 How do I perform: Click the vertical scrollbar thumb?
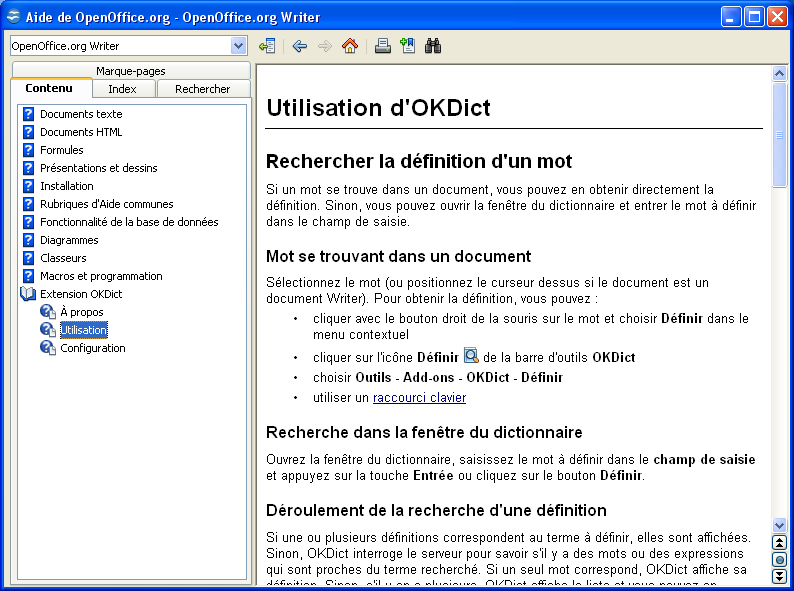point(779,135)
